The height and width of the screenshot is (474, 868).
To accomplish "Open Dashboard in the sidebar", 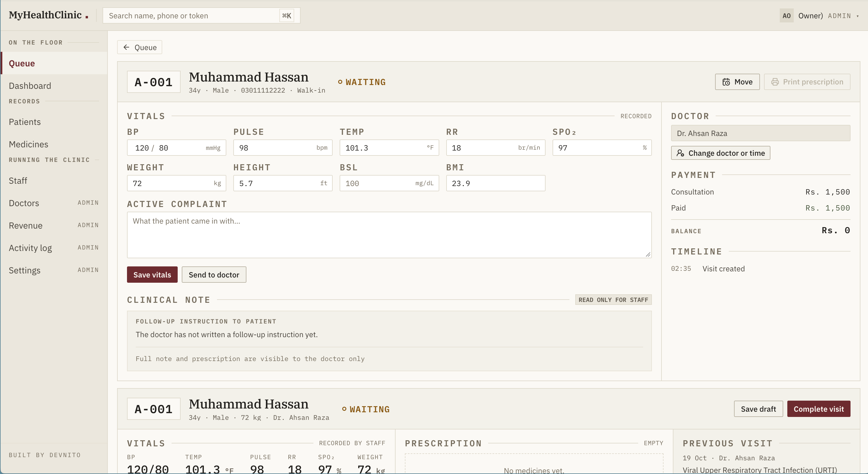I will tap(54, 86).
